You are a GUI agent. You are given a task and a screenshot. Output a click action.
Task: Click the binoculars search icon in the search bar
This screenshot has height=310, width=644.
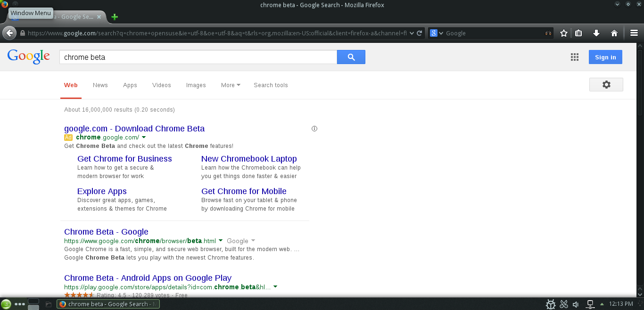tap(548, 33)
